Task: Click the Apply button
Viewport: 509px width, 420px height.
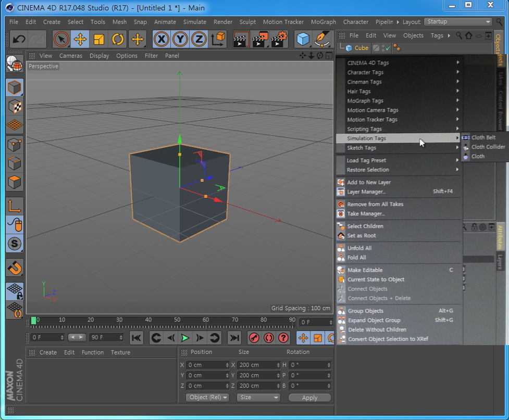Action: [309, 398]
